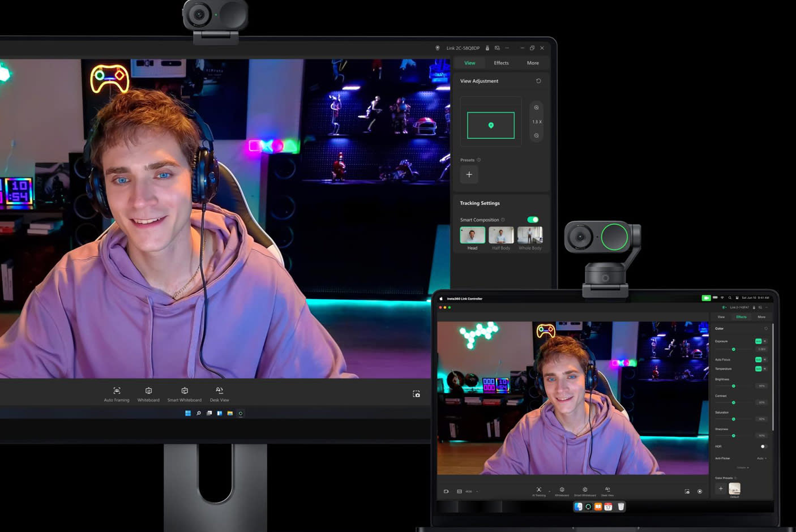
Task: Toggle the HDR switch on
Action: pyautogui.click(x=762, y=447)
